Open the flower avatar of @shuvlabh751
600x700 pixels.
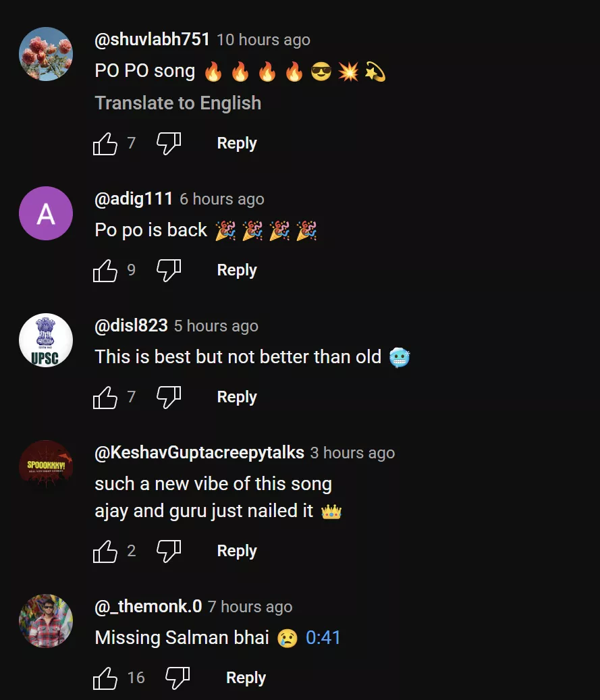coord(46,54)
